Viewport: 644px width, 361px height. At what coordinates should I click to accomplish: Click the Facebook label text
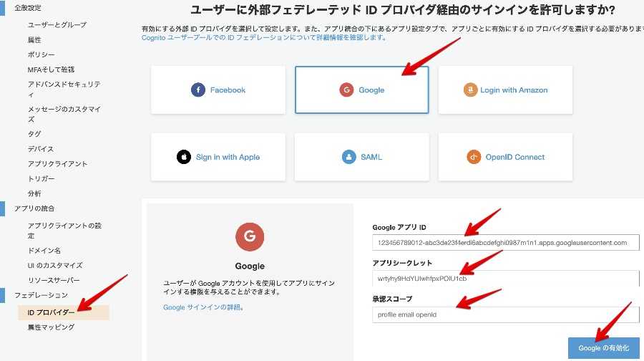[228, 90]
